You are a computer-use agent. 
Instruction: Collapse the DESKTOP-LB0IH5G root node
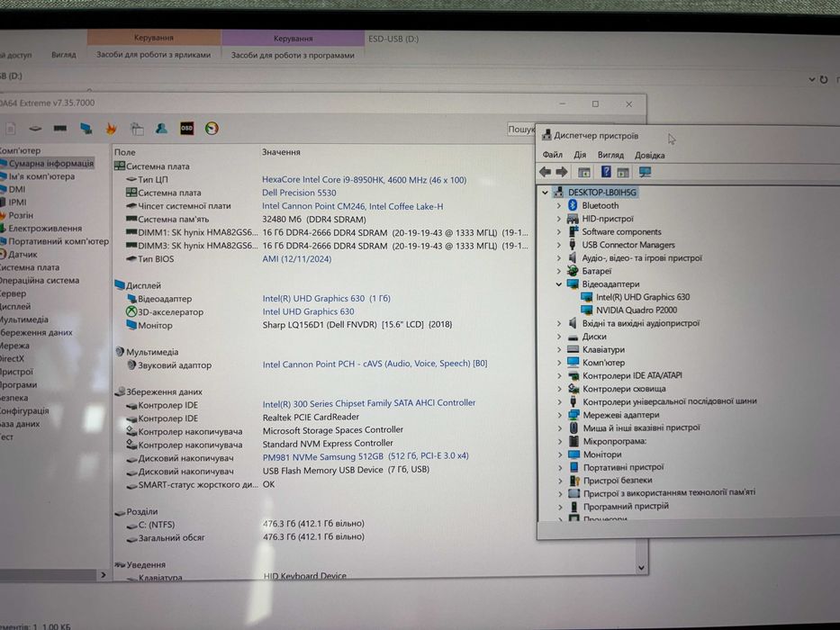click(545, 193)
